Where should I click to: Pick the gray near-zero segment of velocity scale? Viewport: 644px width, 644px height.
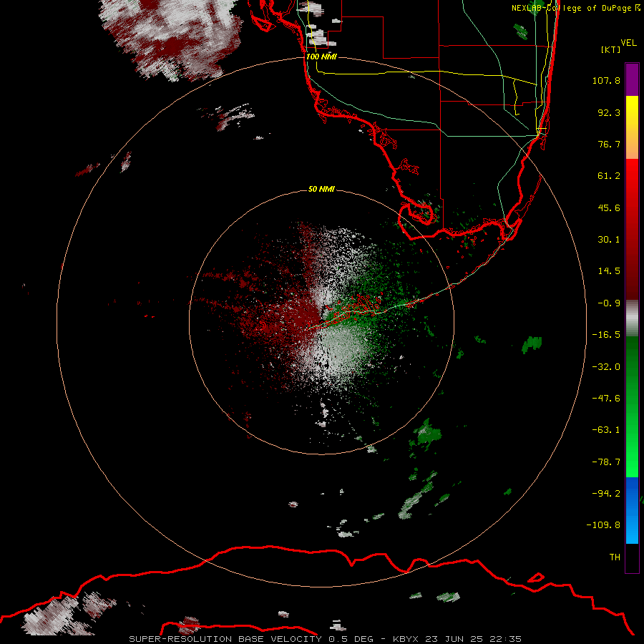pos(632,318)
